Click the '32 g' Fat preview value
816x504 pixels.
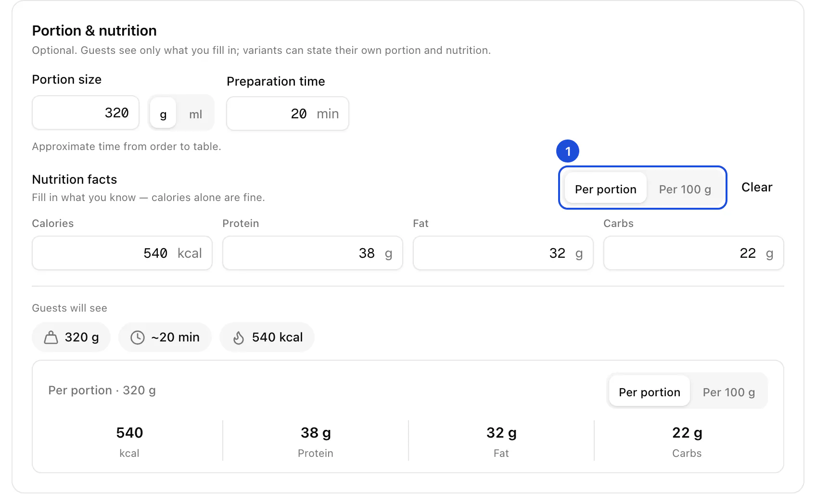coord(501,433)
